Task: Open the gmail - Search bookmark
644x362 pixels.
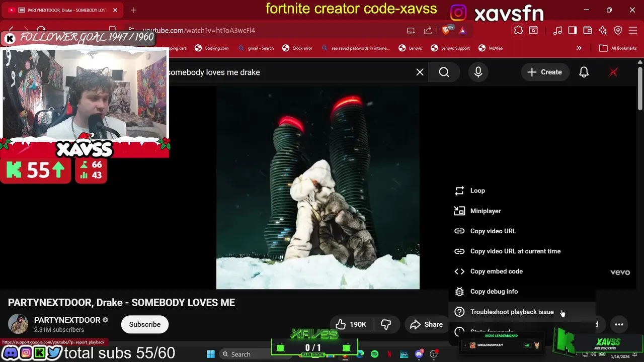Action: pos(256,48)
